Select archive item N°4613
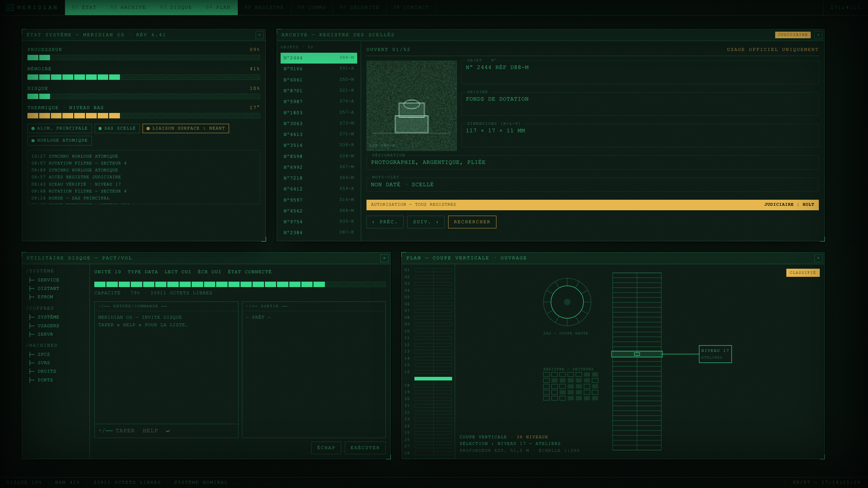 coord(319,134)
